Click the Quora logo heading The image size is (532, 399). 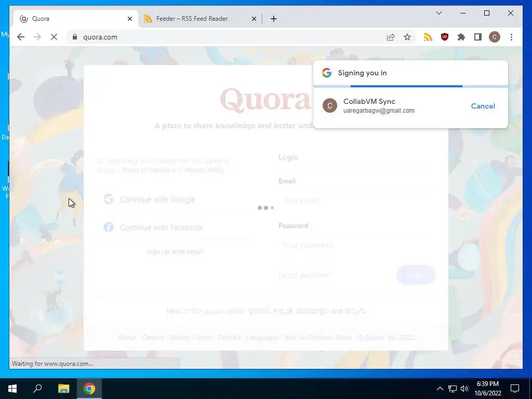click(265, 99)
